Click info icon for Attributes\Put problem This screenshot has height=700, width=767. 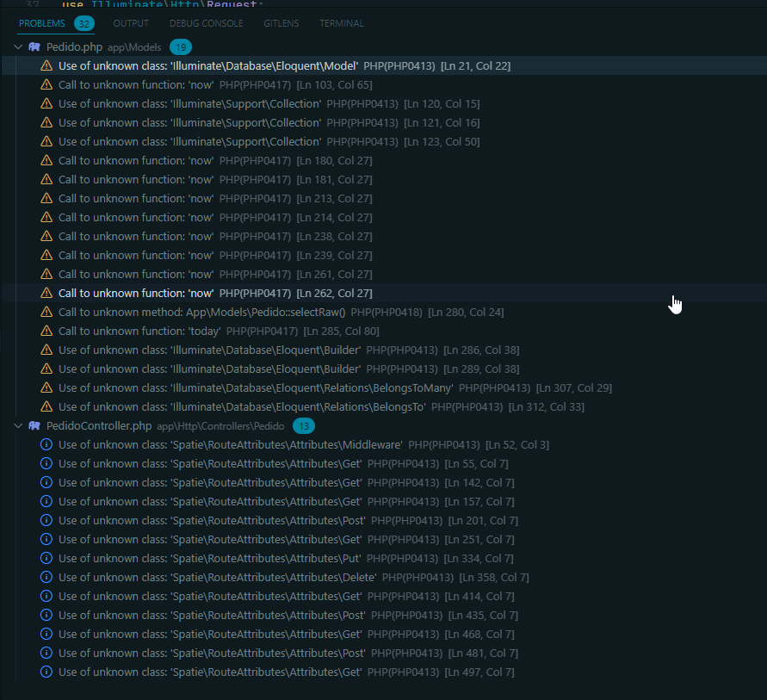pyautogui.click(x=46, y=558)
